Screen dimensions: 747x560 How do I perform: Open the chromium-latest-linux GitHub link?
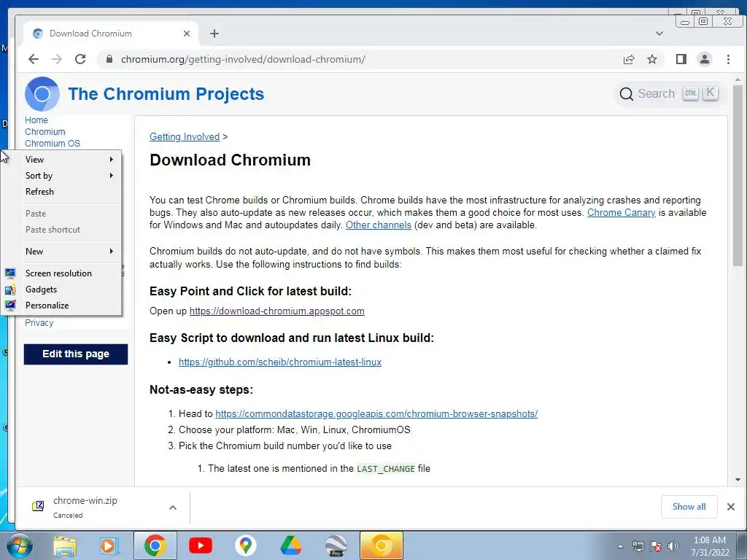click(280, 362)
